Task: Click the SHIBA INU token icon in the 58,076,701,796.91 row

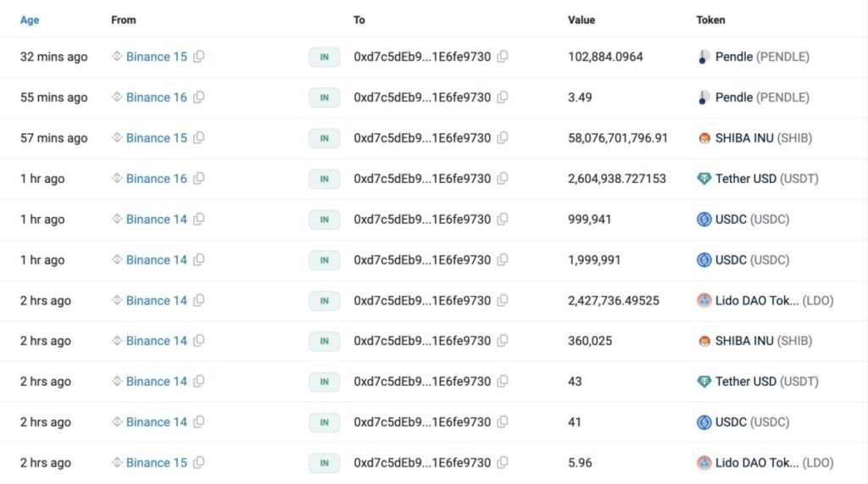Action: (x=704, y=138)
